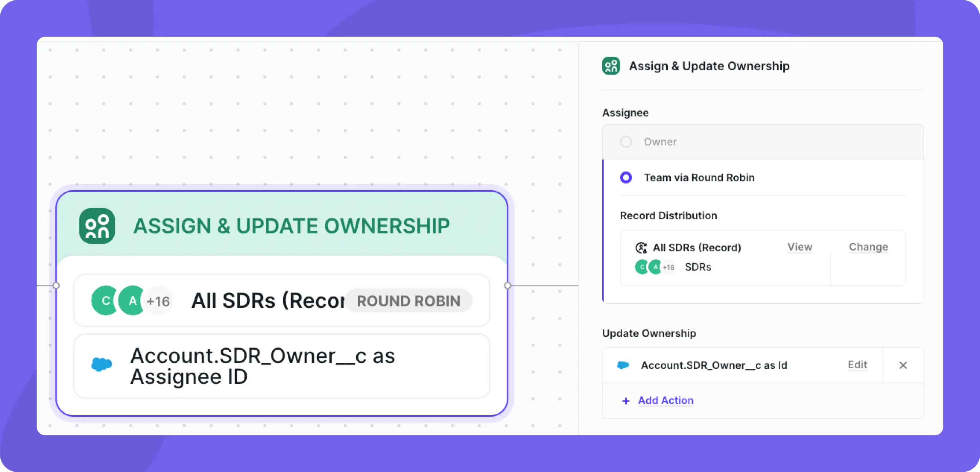Click the A avatar on the node card
The width and height of the screenshot is (980, 472).
[132, 300]
